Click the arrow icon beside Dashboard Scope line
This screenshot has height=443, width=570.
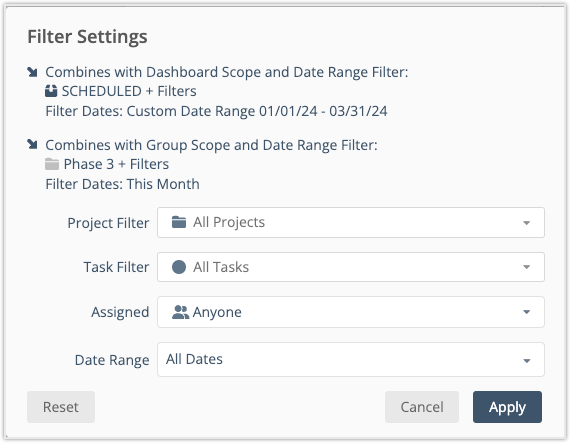(32, 72)
